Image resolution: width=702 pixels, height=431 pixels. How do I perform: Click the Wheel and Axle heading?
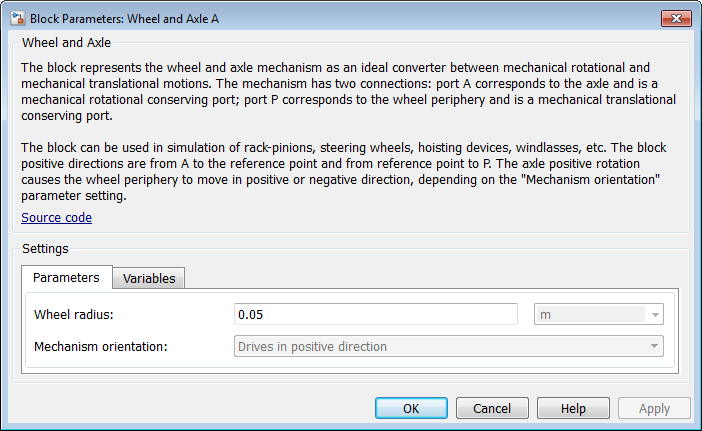[66, 43]
